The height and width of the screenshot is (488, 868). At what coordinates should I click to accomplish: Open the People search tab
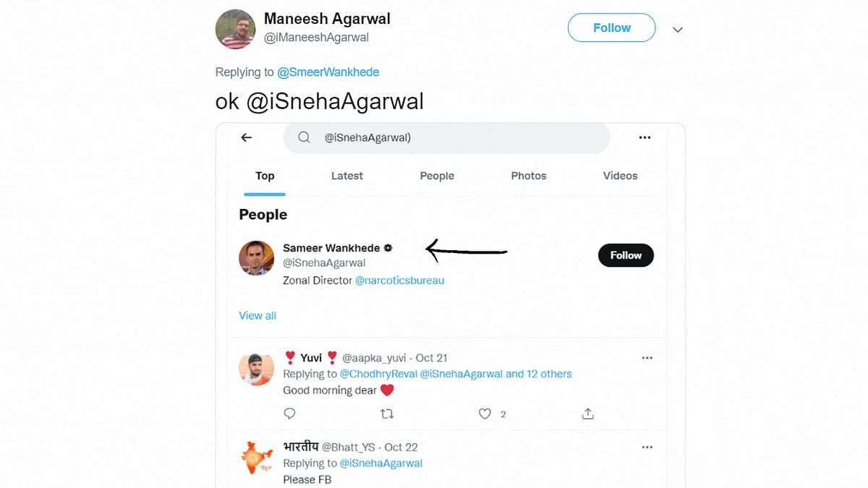[x=437, y=176]
